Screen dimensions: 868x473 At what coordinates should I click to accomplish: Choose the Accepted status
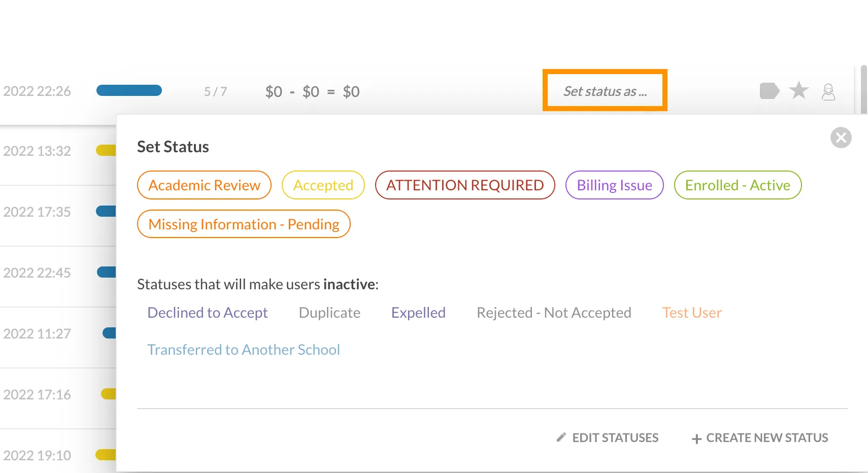[x=323, y=185]
